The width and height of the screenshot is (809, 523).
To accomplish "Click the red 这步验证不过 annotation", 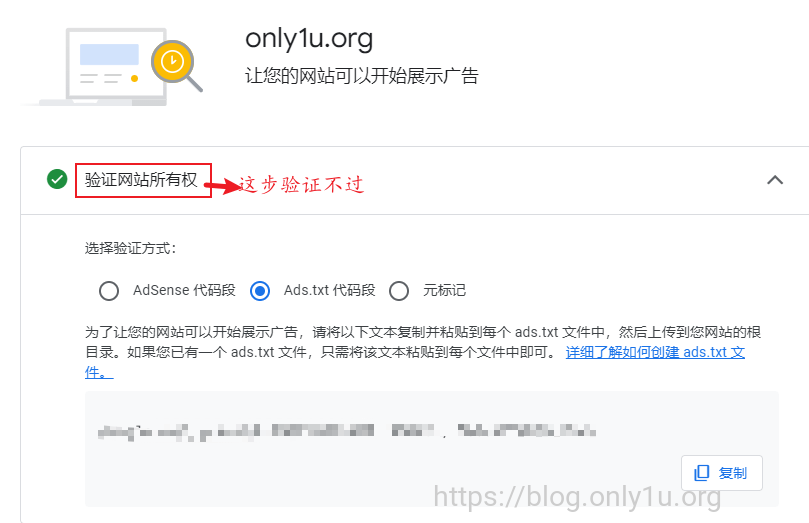I will pos(301,185).
